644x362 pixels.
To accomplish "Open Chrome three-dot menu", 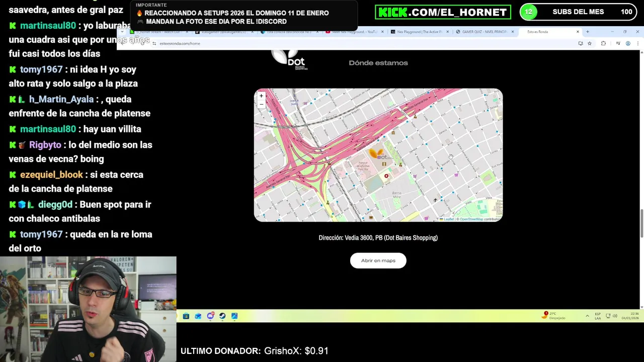I will click(637, 44).
